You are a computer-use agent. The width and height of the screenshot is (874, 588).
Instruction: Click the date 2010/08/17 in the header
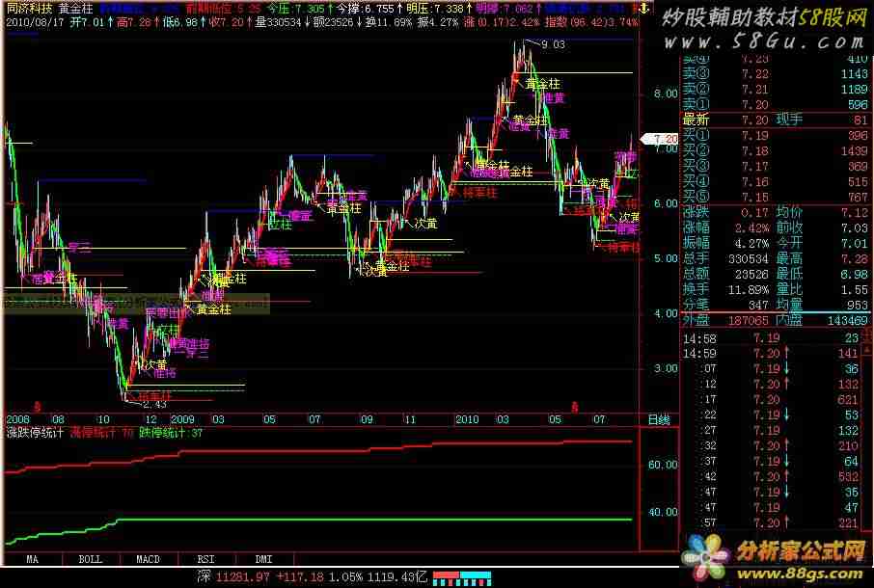36,22
